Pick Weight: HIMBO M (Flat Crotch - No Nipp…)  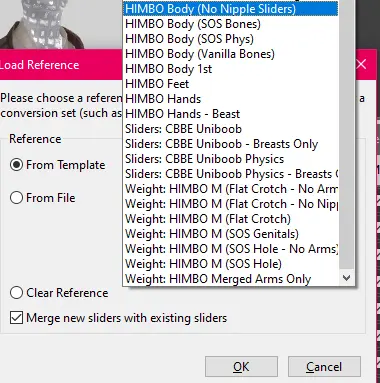coord(231,204)
